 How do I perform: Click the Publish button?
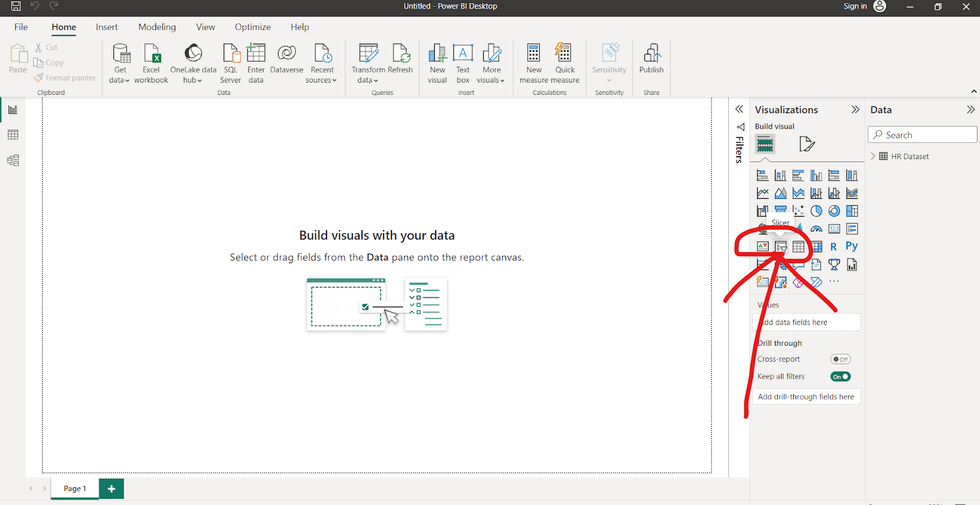pyautogui.click(x=652, y=59)
